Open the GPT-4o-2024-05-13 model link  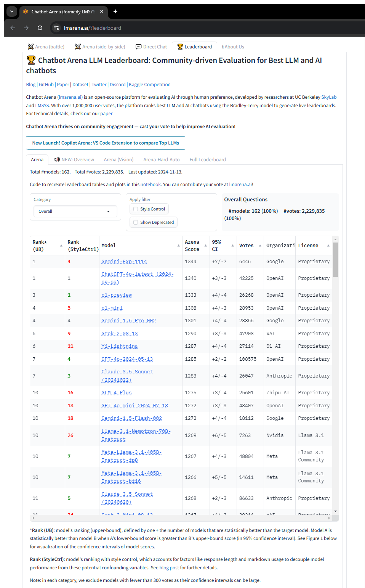click(x=127, y=359)
